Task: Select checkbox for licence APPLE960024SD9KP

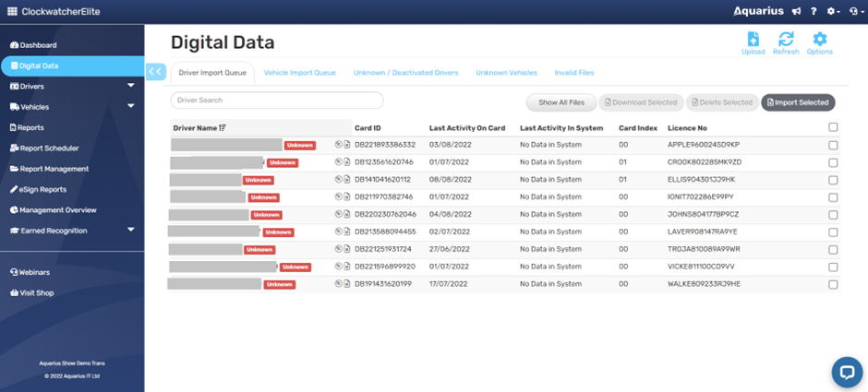Action: point(834,145)
